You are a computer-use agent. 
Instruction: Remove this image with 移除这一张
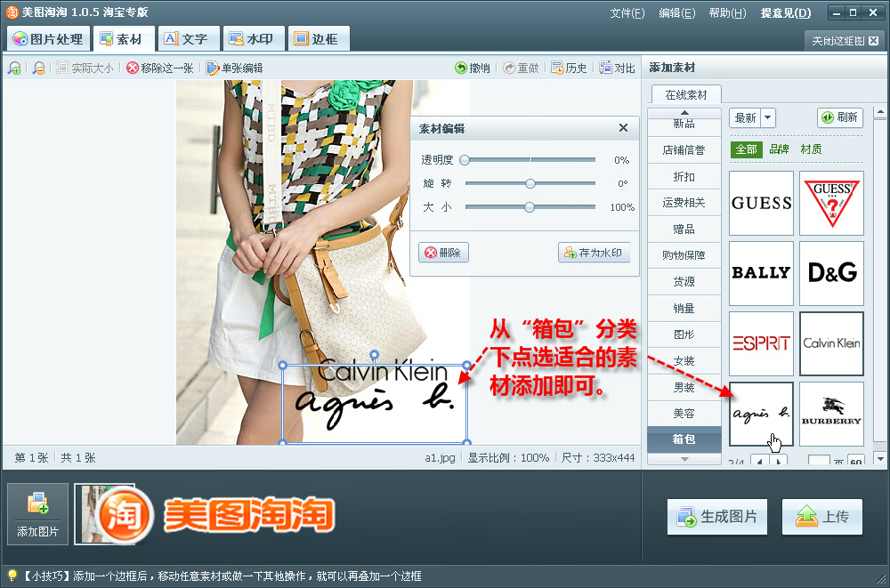tap(160, 68)
